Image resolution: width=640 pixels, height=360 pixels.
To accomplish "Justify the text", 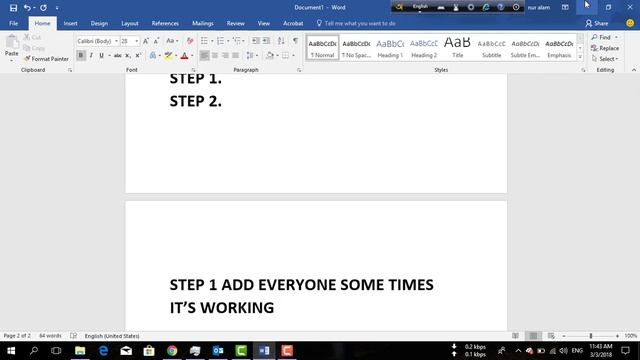I will point(236,55).
